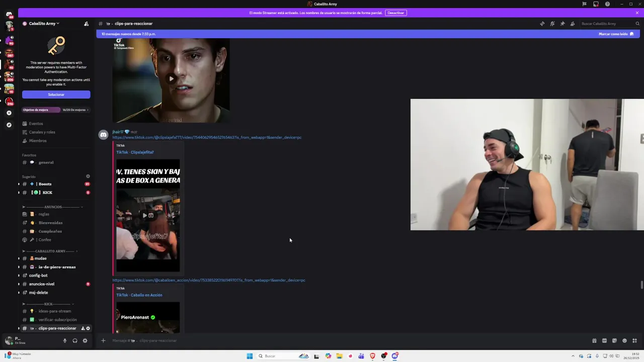Viewport: 644px width, 362px height.
Task: Click the message input for clips-para-reaccionar
Action: pos(347,340)
